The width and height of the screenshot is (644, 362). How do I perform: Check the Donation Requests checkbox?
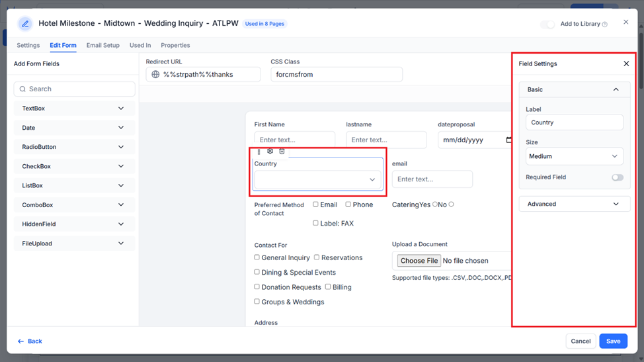pyautogui.click(x=257, y=287)
